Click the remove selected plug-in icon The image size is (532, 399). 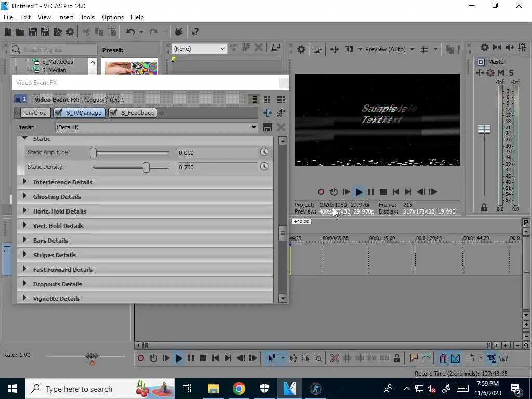pyautogui.click(x=281, y=113)
